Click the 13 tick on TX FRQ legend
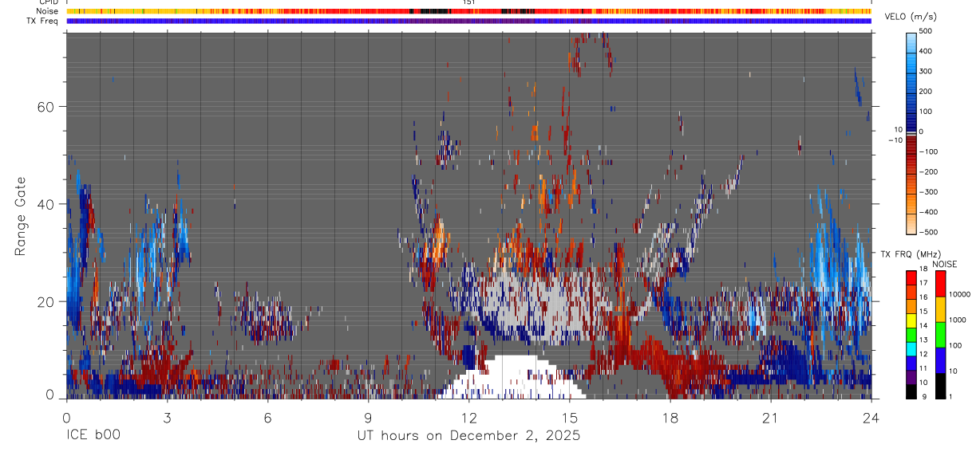The height and width of the screenshot is (452, 980). (x=924, y=340)
